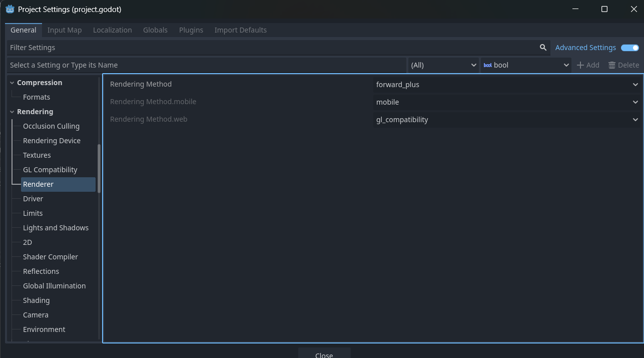Click the Delete trash button
644x358 pixels.
click(623, 65)
